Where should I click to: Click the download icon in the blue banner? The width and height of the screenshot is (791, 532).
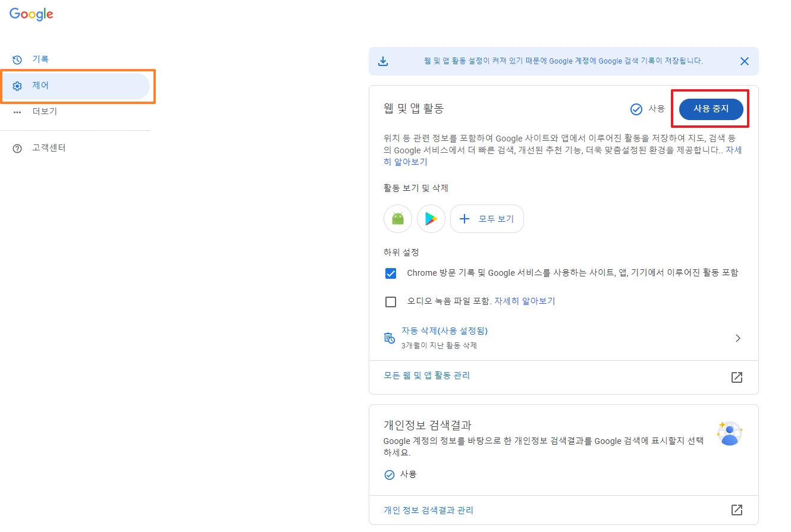pyautogui.click(x=384, y=61)
